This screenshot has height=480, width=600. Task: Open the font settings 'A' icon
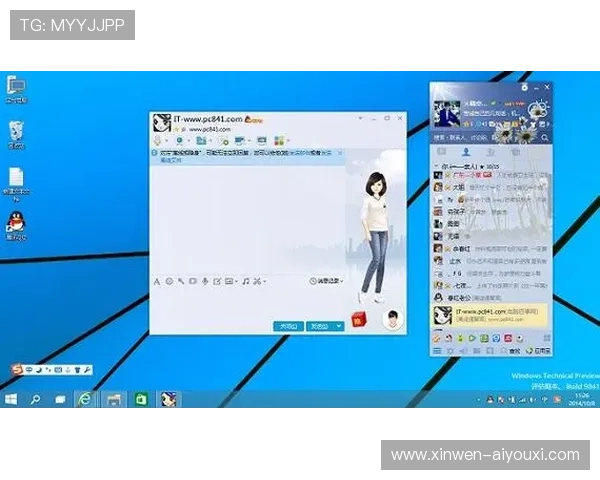[157, 282]
